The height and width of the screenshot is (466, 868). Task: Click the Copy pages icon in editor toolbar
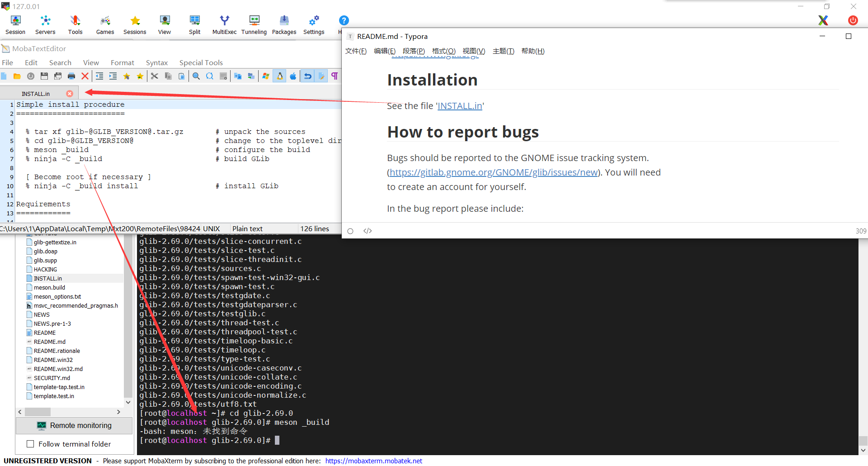pos(168,76)
